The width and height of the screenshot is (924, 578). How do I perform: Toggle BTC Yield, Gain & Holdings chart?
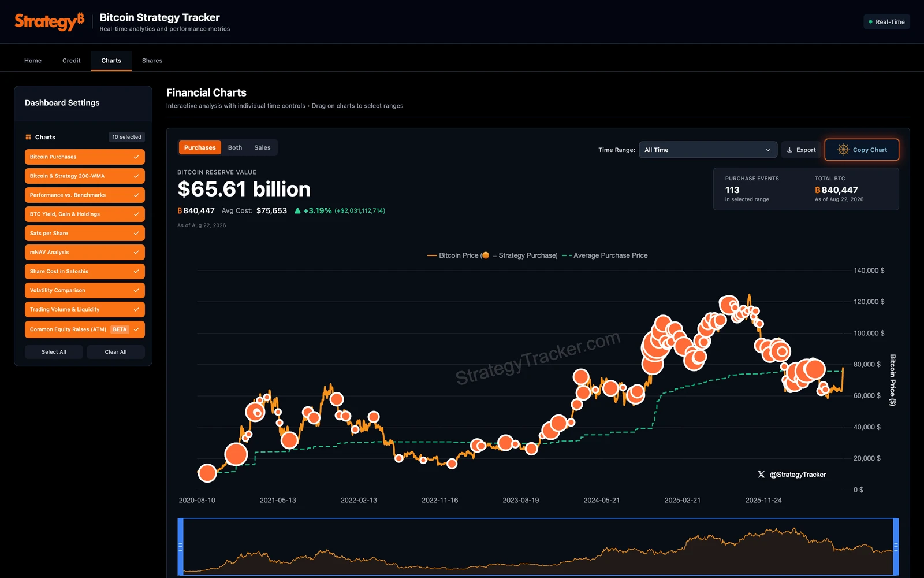85,214
